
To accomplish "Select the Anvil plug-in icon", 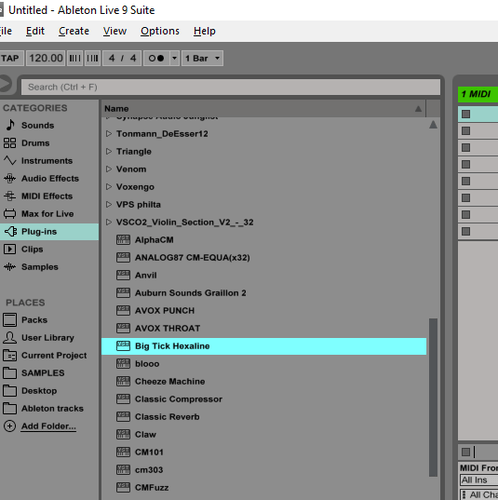I will pos(123,275).
